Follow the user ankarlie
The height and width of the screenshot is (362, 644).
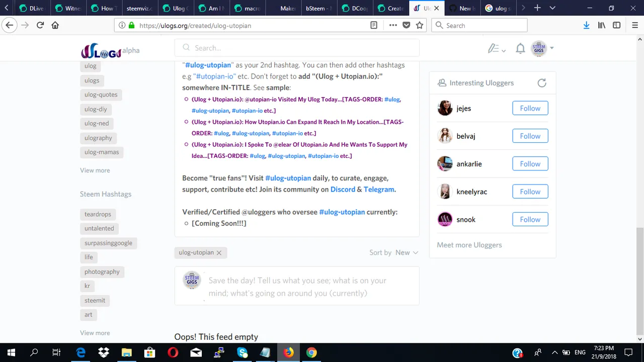[530, 164]
